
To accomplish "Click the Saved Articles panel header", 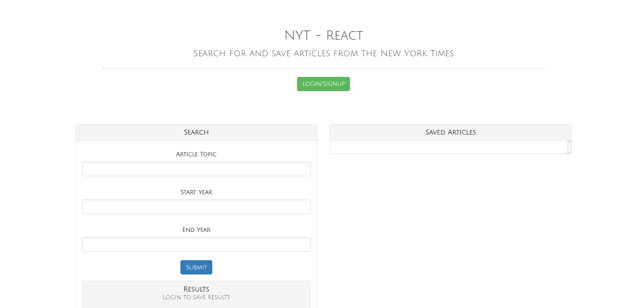I will click(x=451, y=132).
